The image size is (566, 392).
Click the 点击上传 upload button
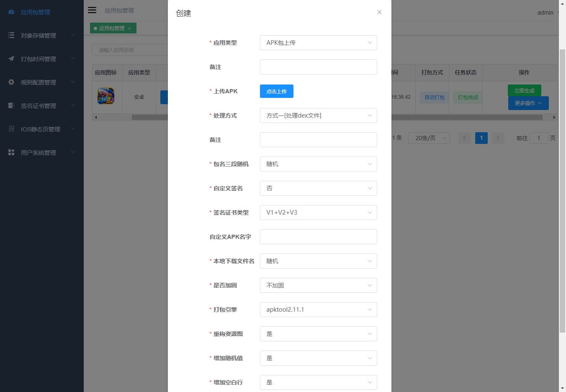pos(276,91)
